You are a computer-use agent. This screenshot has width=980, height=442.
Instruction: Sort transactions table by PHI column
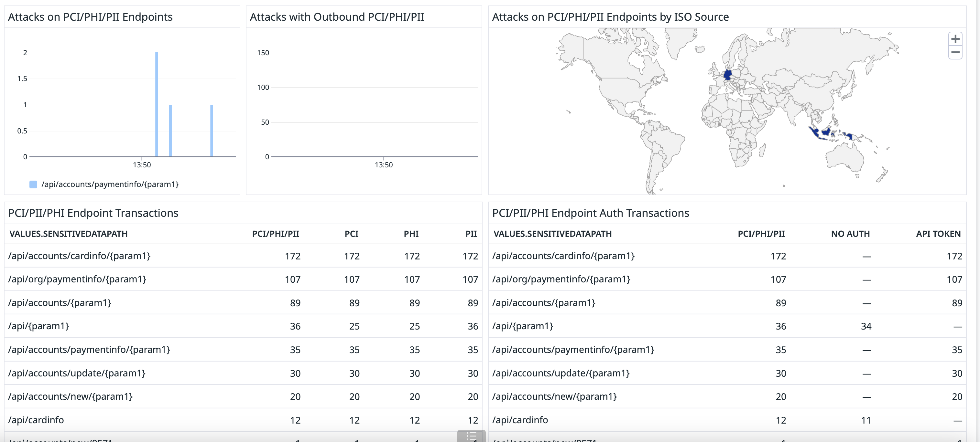pos(411,234)
